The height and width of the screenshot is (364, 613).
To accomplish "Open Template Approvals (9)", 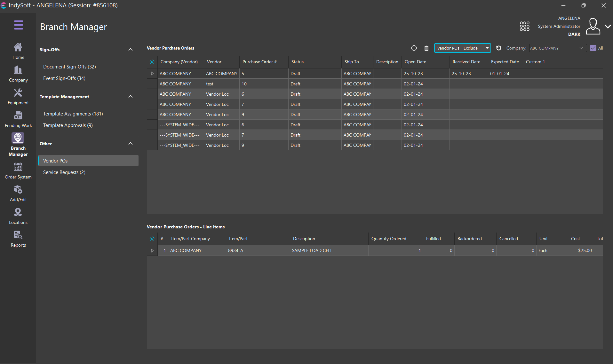I will [x=68, y=125].
